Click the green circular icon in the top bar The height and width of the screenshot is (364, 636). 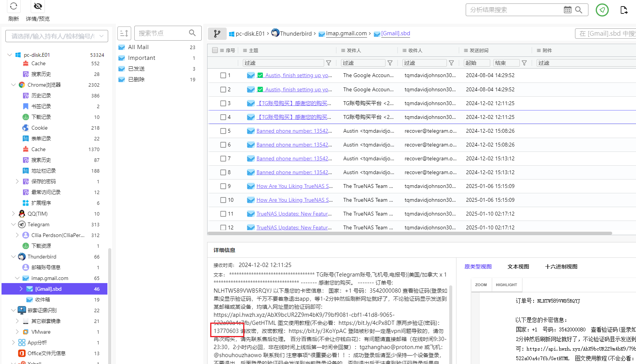(602, 10)
